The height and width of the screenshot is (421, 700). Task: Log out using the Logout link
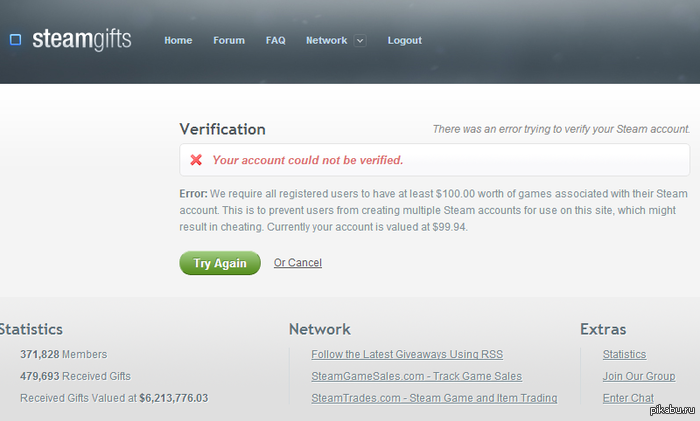[404, 41]
